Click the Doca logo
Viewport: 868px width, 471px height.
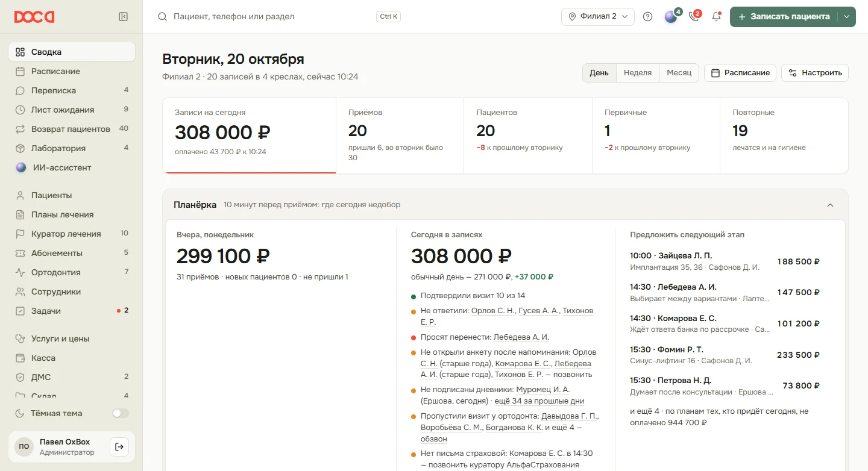click(34, 17)
